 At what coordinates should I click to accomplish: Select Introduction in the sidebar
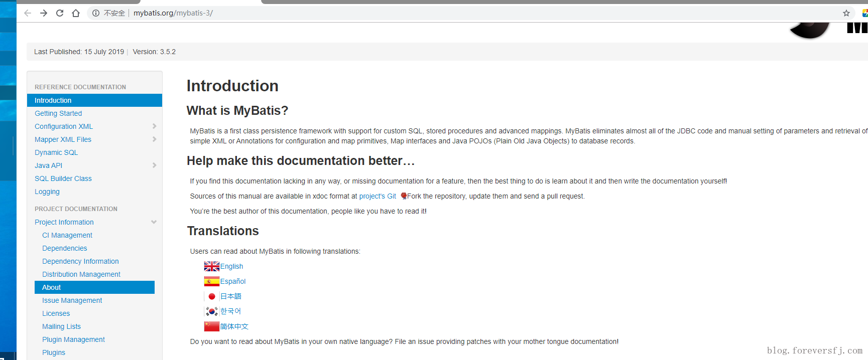tap(94, 100)
